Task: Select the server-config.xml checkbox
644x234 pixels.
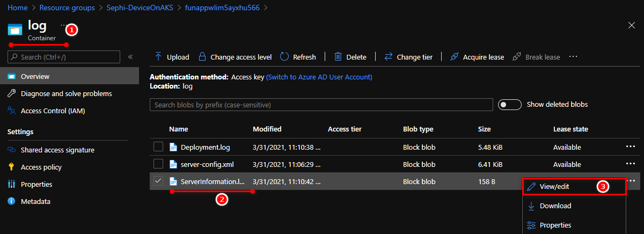Action: (158, 164)
